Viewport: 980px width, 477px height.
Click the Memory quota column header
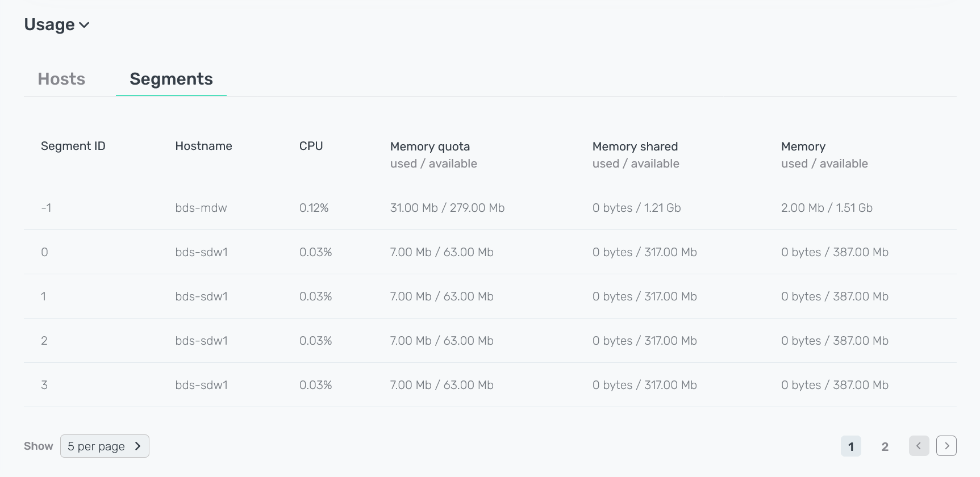[429, 146]
